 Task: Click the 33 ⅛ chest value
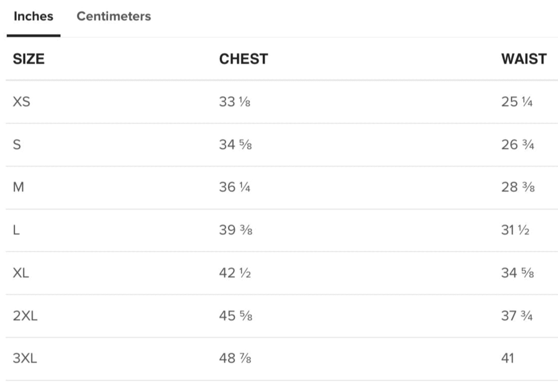235,102
